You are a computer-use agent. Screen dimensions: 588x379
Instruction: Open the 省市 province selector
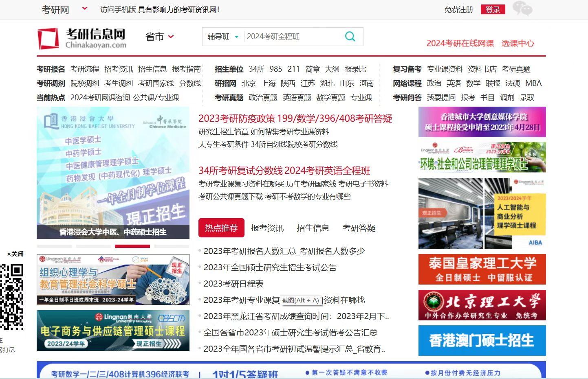click(x=159, y=37)
